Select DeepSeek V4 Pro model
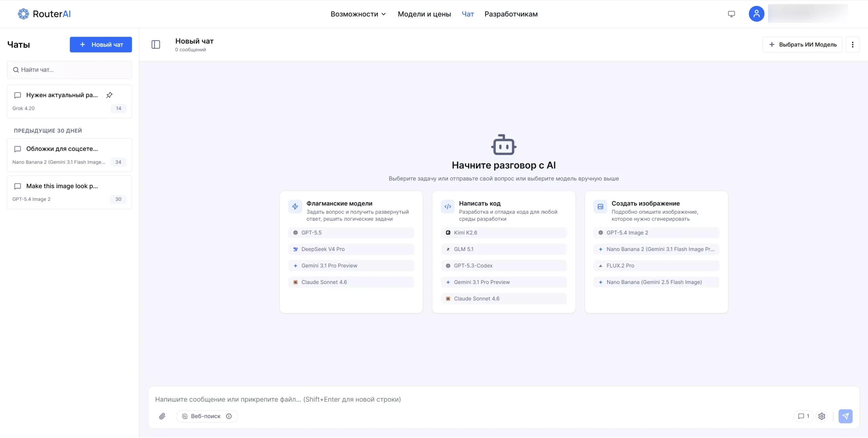The width and height of the screenshot is (868, 438). [351, 249]
